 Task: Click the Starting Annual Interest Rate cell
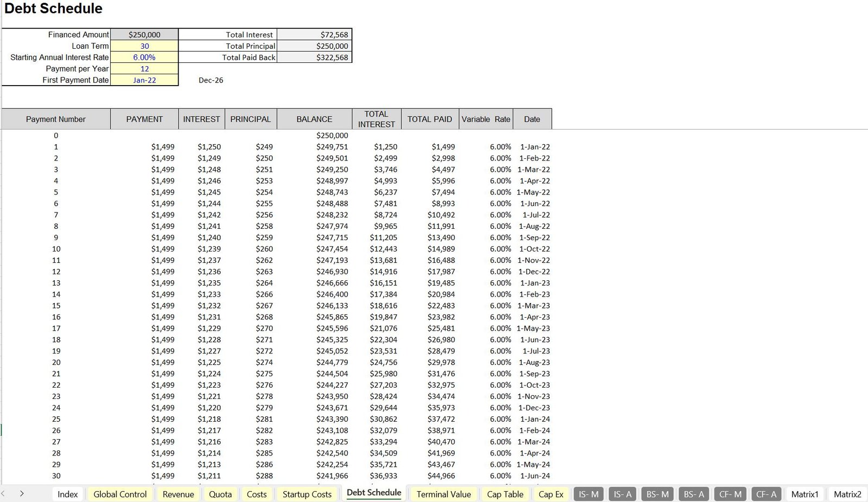[x=144, y=57]
